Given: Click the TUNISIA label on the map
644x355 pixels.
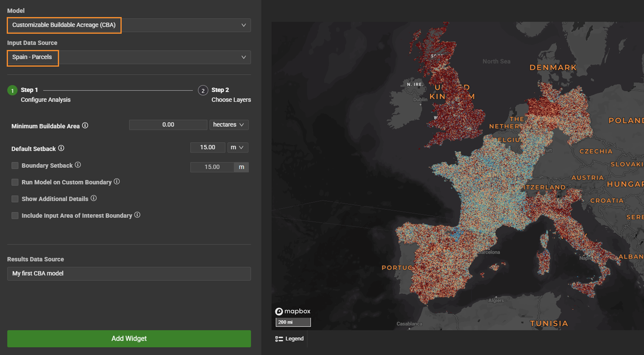Looking at the screenshot, I should point(549,323).
